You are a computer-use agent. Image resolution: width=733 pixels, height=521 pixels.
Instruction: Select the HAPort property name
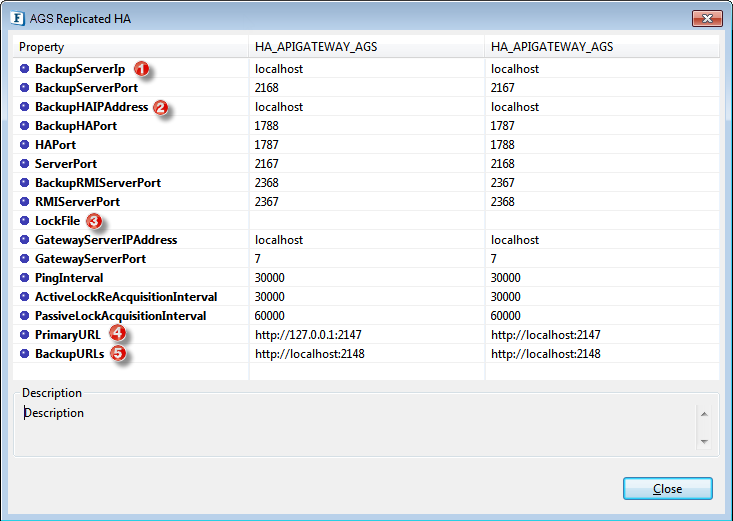point(55,145)
